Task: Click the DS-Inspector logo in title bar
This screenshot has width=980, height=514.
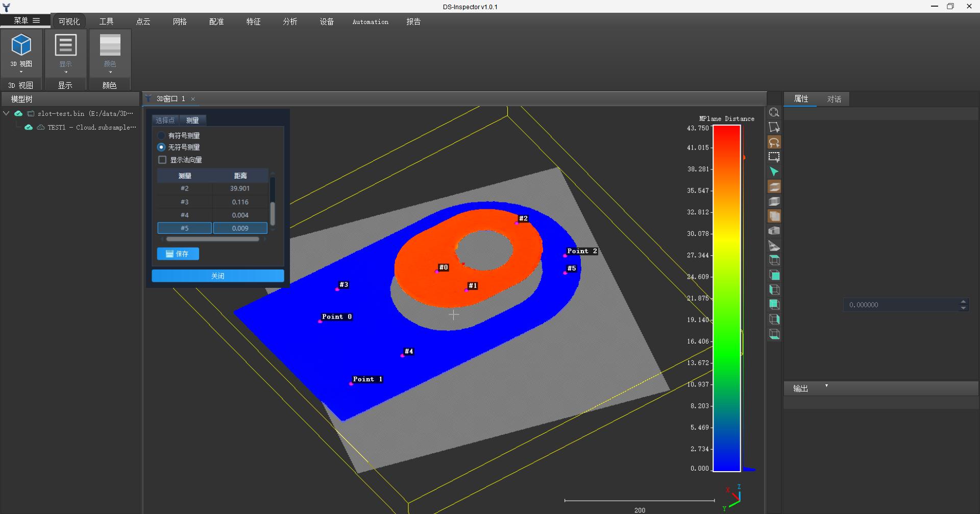Action: click(6, 7)
